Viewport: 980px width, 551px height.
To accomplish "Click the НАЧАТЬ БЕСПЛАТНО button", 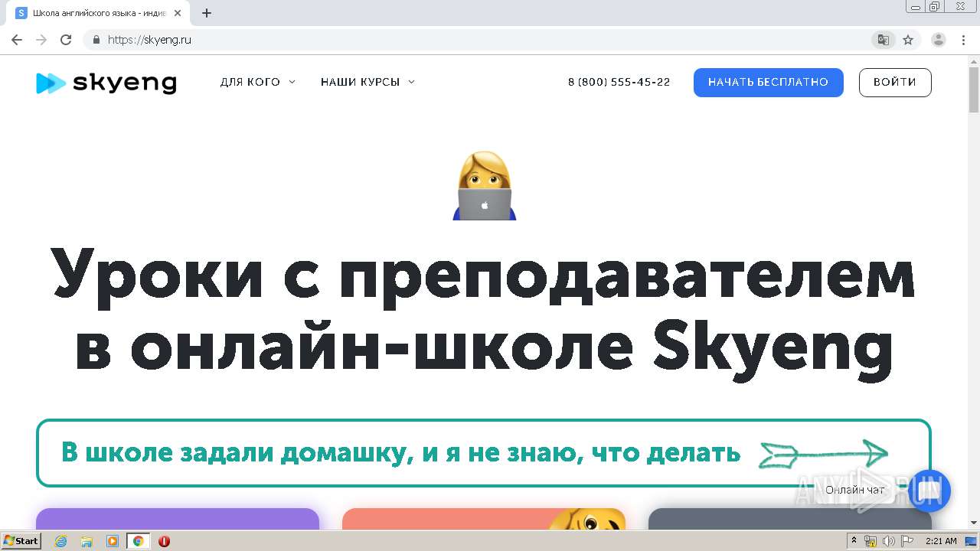I will pos(769,83).
